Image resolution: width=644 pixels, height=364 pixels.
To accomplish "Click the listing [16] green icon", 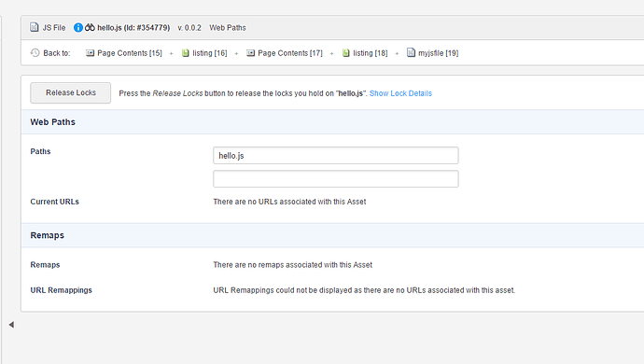I will coord(185,52).
